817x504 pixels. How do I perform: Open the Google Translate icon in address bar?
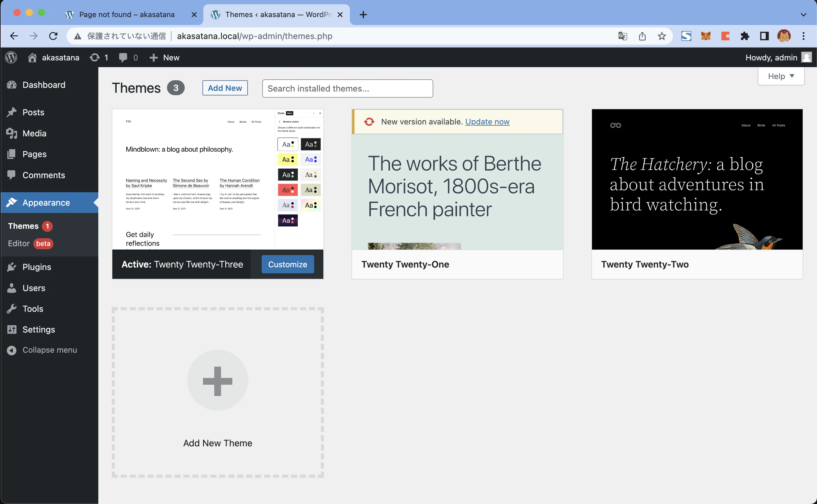pyautogui.click(x=622, y=36)
